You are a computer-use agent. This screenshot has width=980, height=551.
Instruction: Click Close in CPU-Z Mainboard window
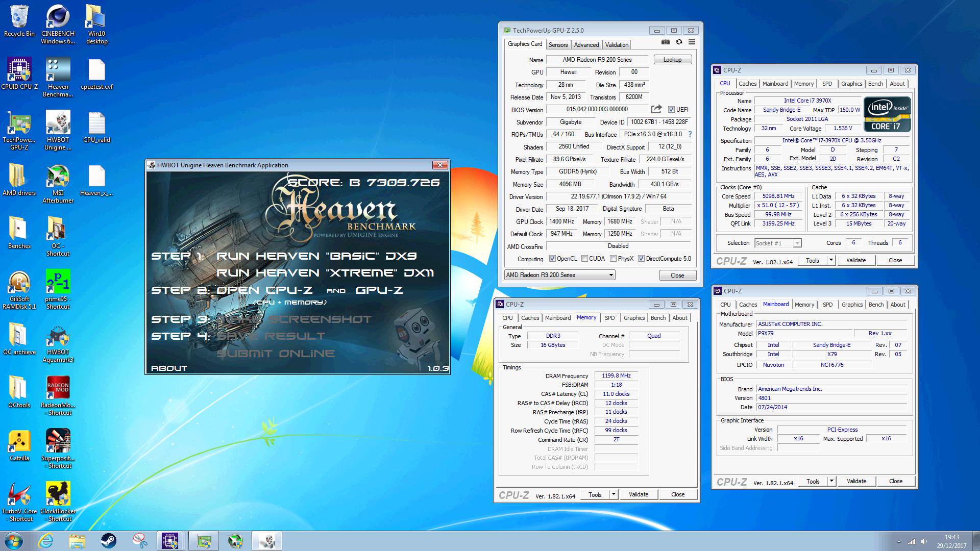895,481
